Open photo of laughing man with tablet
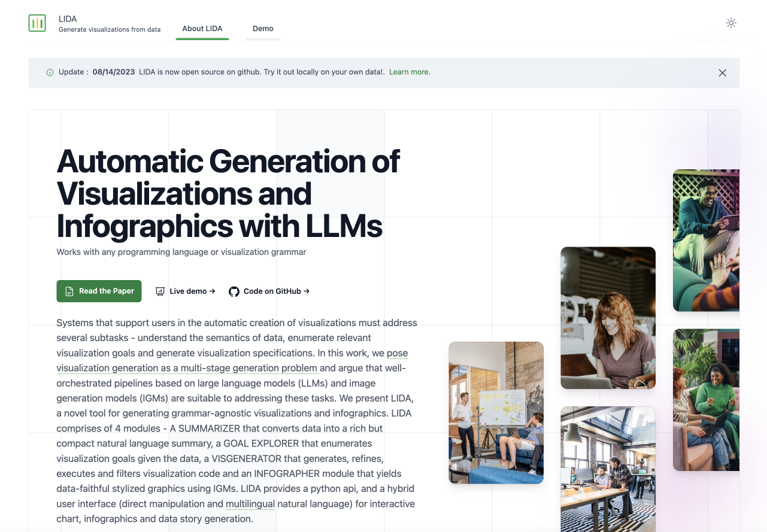767x532 pixels. [x=706, y=240]
